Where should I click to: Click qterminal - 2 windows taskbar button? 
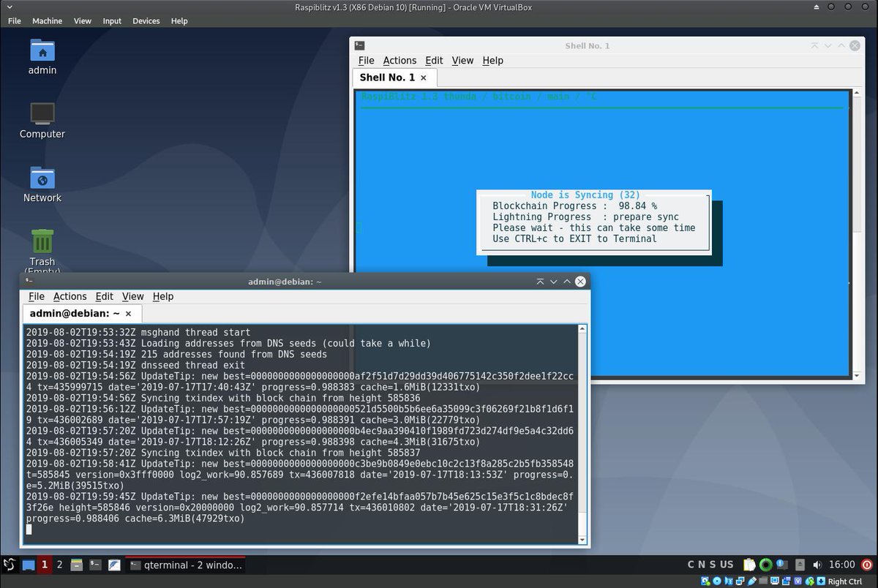coord(184,565)
